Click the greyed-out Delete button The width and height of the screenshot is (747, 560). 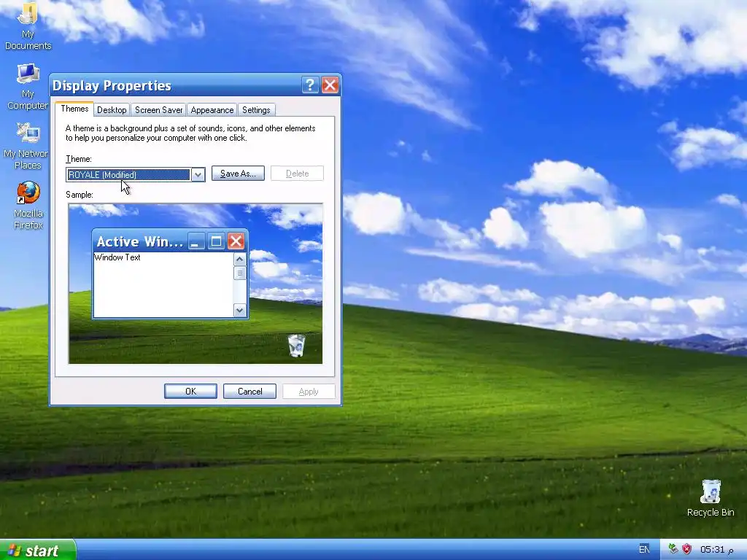point(298,174)
